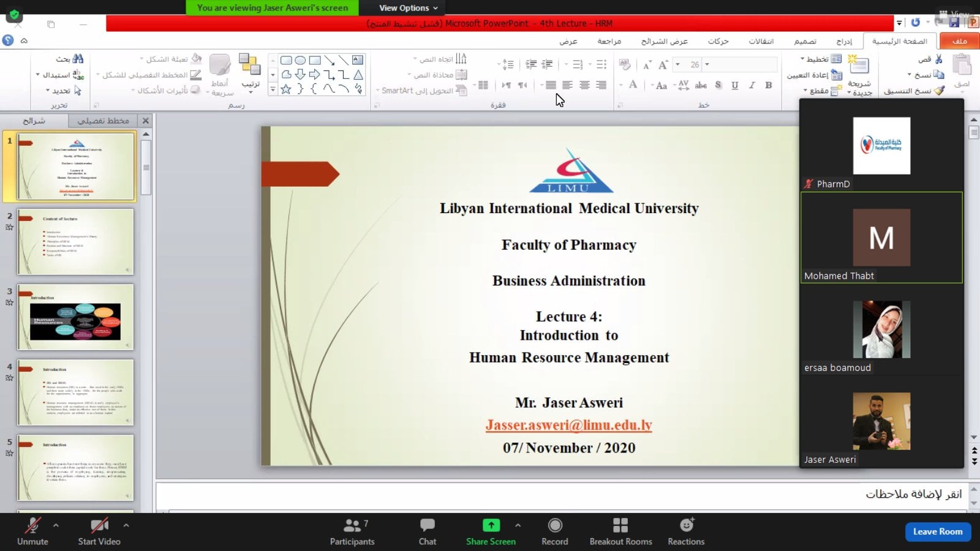Unmute the microphone

(32, 531)
